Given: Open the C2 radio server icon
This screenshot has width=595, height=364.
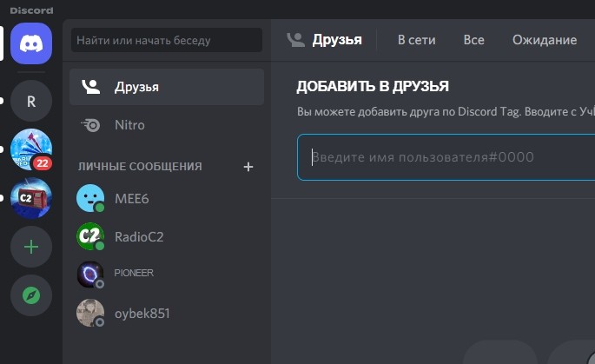Looking at the screenshot, I should point(31,198).
